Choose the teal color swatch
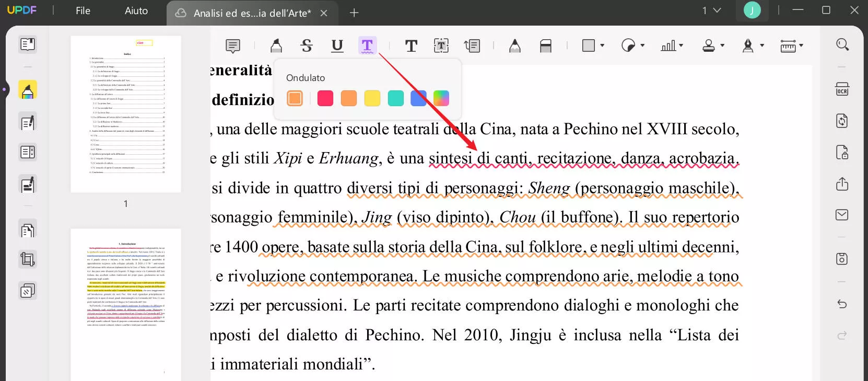Screen dimensions: 868x381 396,98
